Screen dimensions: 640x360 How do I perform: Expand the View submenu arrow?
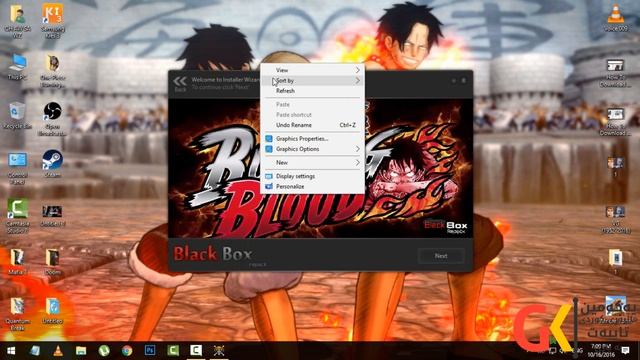(x=358, y=70)
